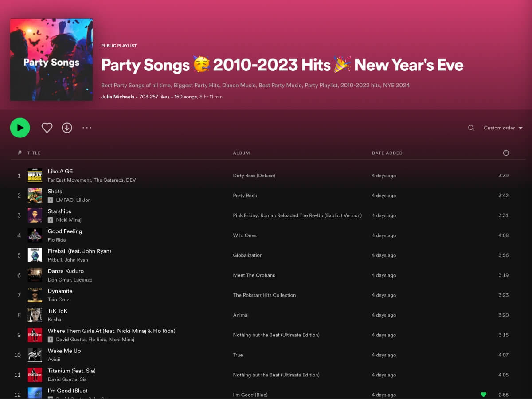Play the Party Songs playlist
The image size is (532, 399).
tap(20, 128)
